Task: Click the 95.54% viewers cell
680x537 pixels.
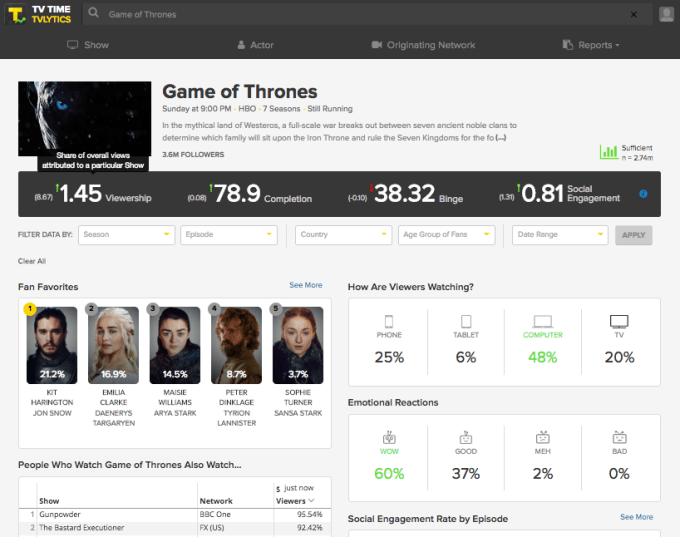Action: click(x=310, y=514)
